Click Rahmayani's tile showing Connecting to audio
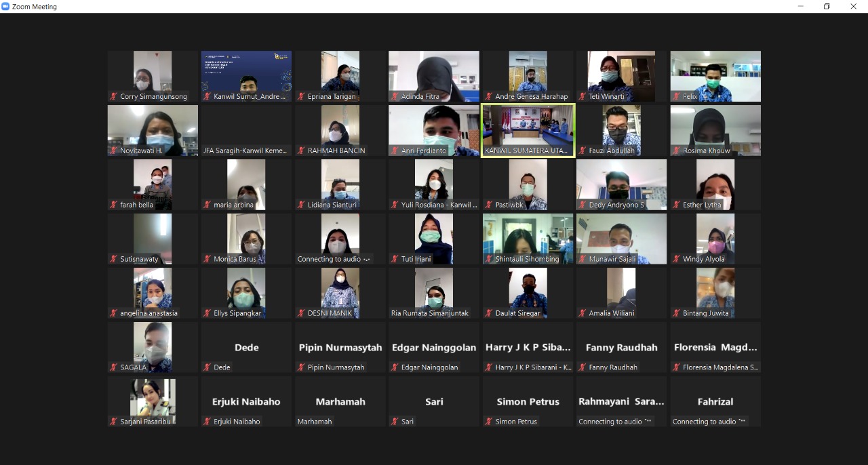The height and width of the screenshot is (465, 868). (x=621, y=401)
